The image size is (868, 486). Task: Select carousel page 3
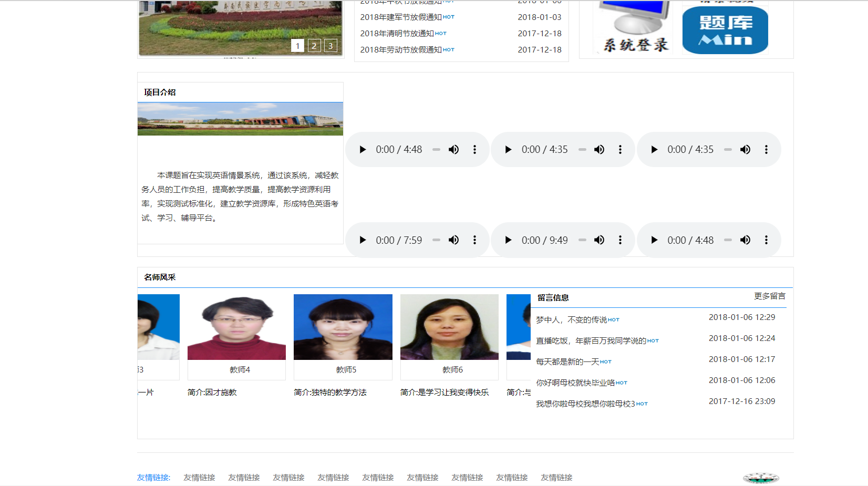(x=330, y=46)
